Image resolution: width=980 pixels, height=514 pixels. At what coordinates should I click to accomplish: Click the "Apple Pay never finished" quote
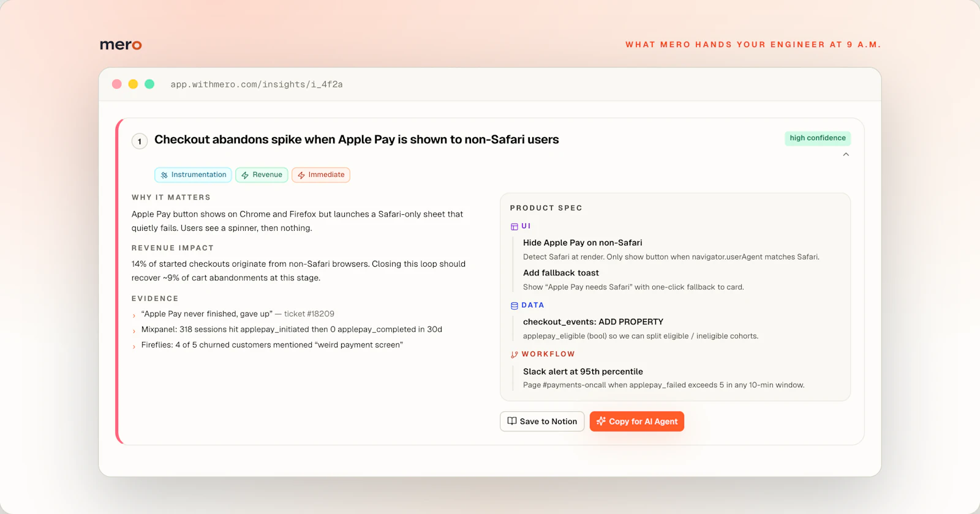207,314
